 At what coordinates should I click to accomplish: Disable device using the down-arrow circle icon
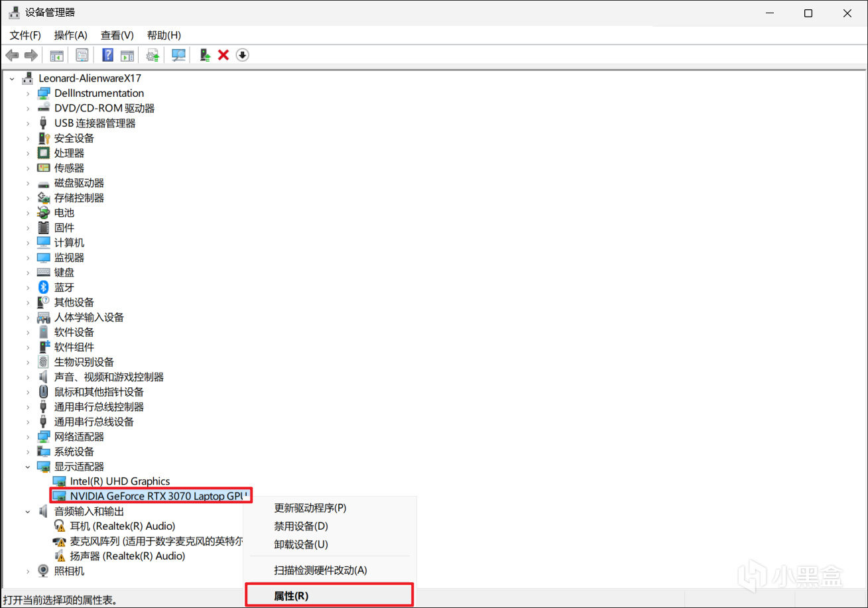pyautogui.click(x=243, y=55)
